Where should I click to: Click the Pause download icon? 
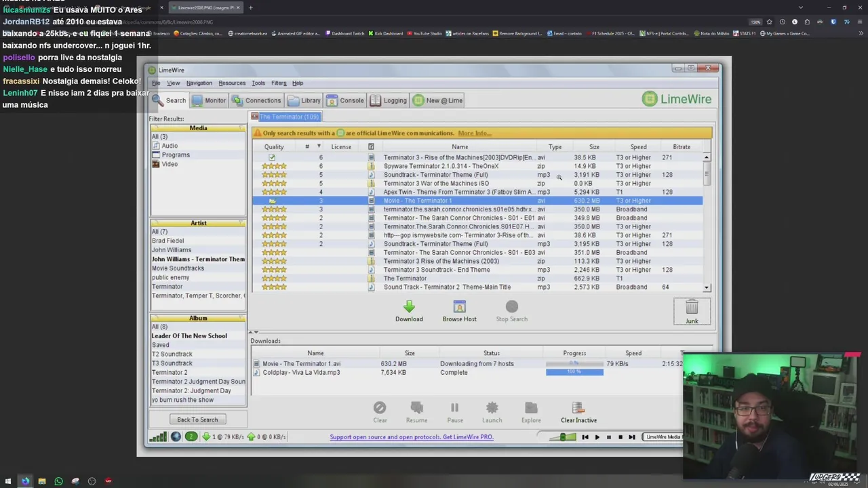(x=454, y=407)
